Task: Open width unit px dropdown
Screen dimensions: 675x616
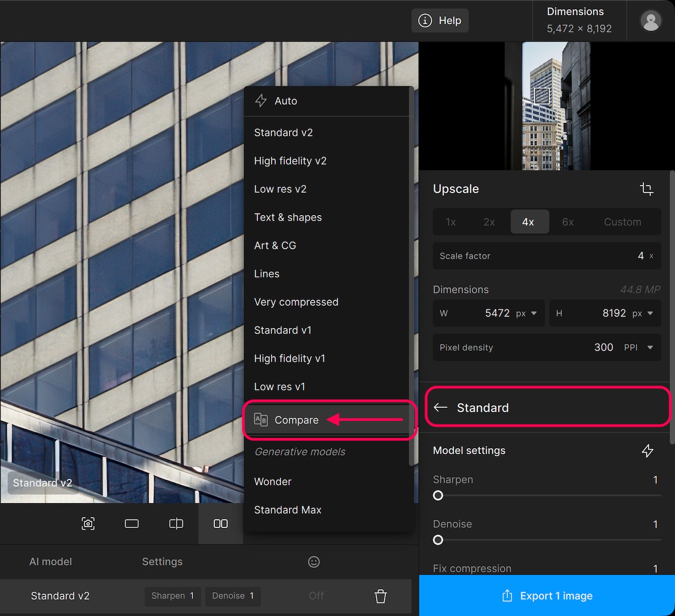Action: (x=527, y=313)
